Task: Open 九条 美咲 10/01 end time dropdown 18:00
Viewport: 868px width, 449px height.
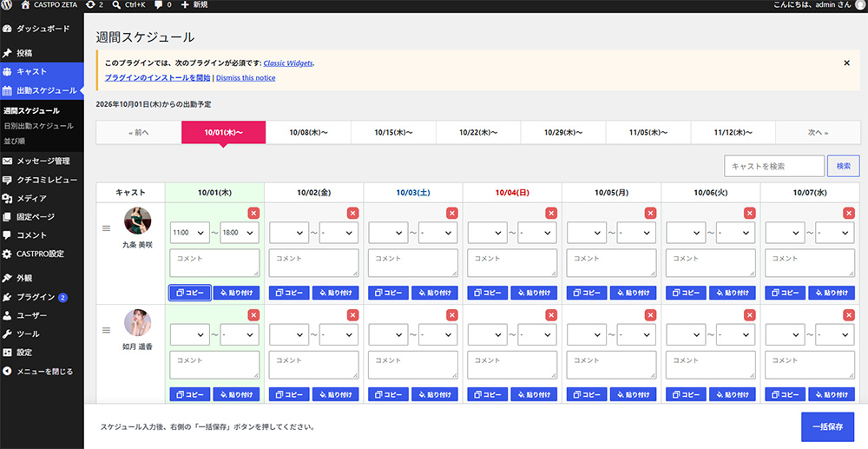Action: pos(240,233)
